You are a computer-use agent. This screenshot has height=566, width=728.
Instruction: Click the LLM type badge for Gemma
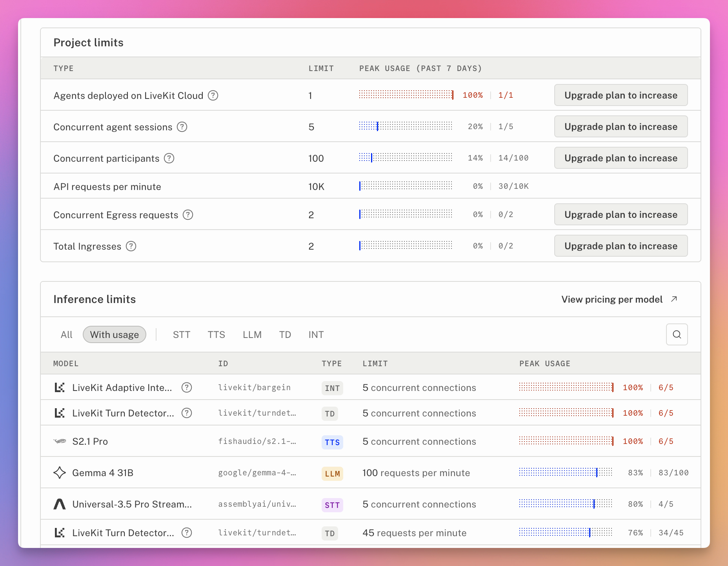point(332,473)
